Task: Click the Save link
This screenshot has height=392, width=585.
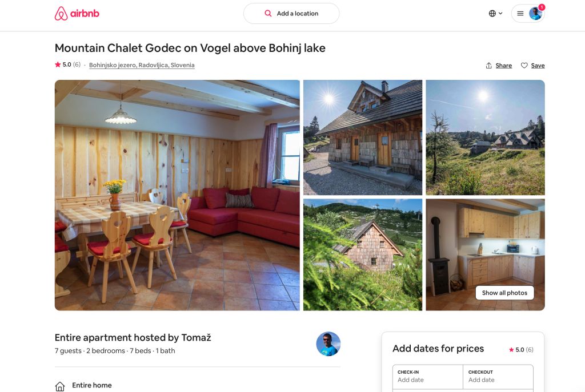Action: click(x=538, y=66)
